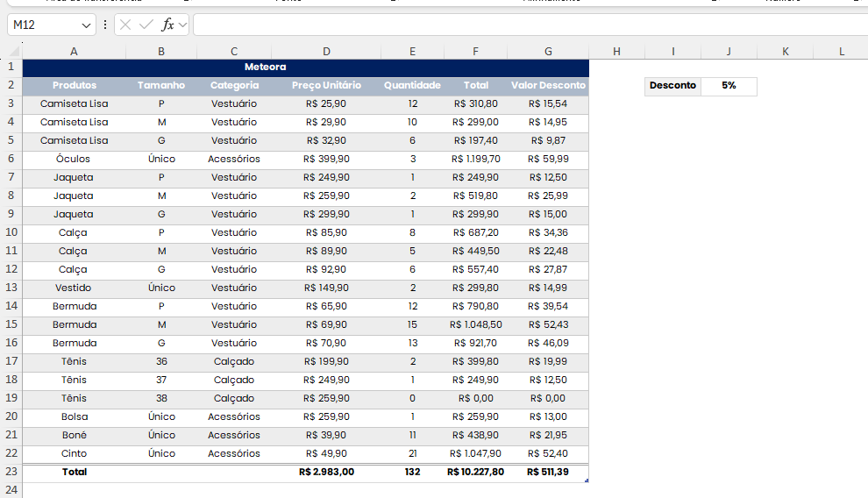Viewport: 868px width, 498px height.
Task: Select the R$ 1.199,70 total cell
Action: pyautogui.click(x=475, y=159)
